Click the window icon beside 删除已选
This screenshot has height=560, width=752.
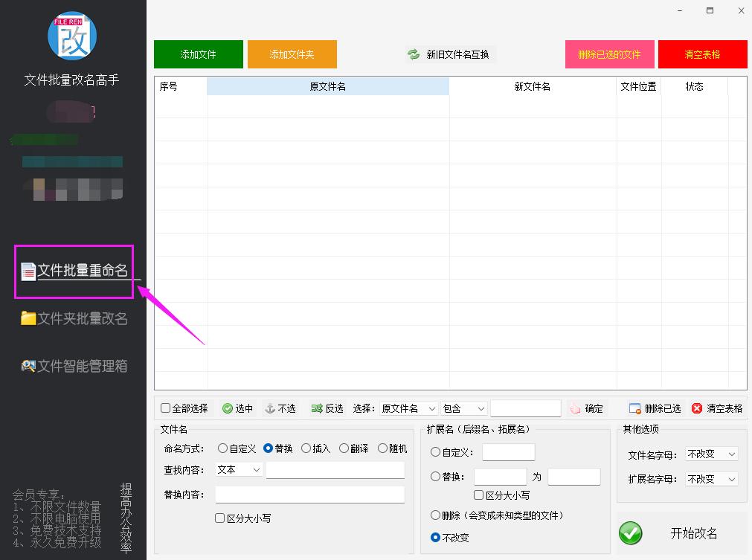pos(635,408)
